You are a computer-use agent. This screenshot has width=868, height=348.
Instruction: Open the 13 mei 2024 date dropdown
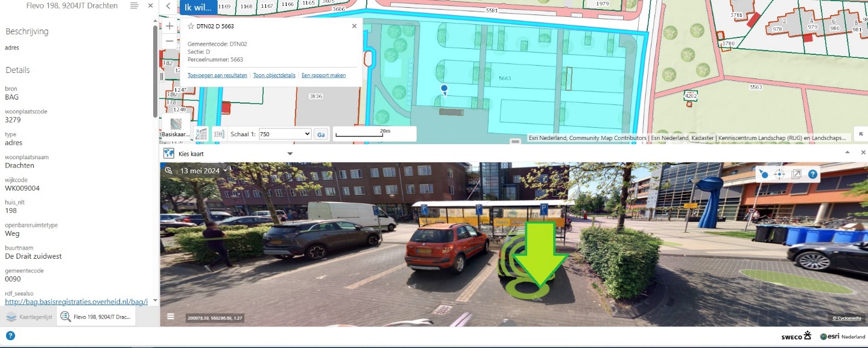(x=203, y=171)
